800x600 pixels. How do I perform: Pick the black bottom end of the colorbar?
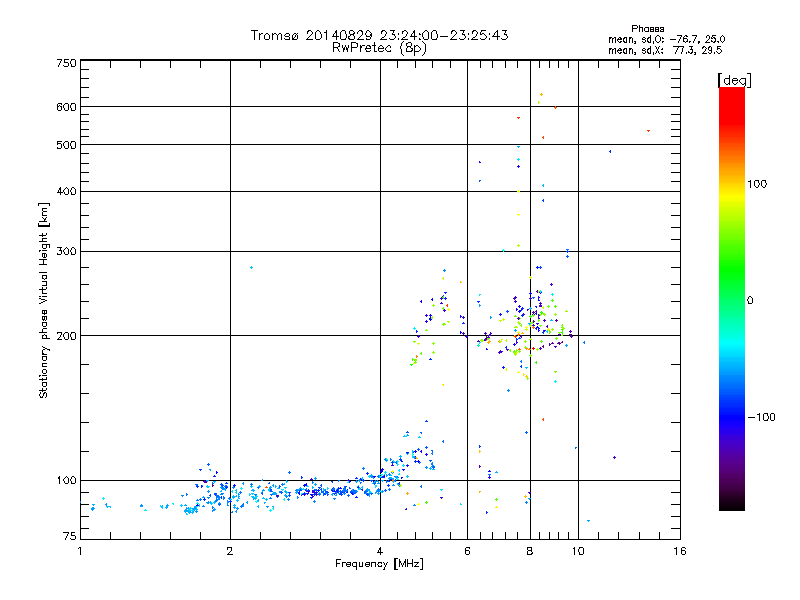point(732,505)
